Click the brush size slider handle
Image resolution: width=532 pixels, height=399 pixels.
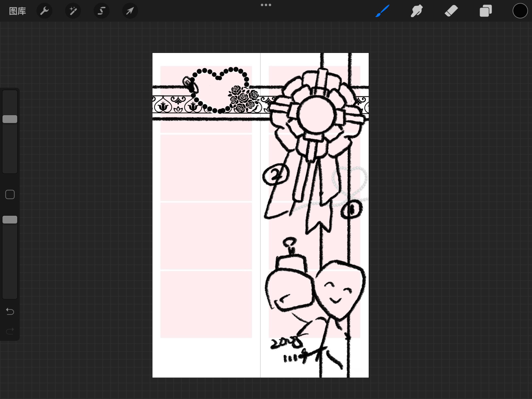10,119
